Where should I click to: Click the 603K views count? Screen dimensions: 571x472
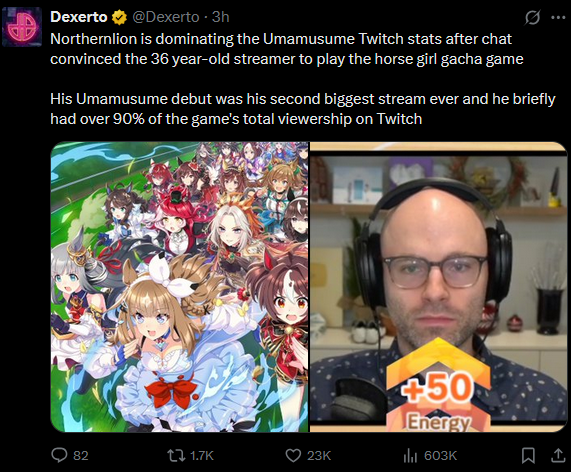pos(440,456)
